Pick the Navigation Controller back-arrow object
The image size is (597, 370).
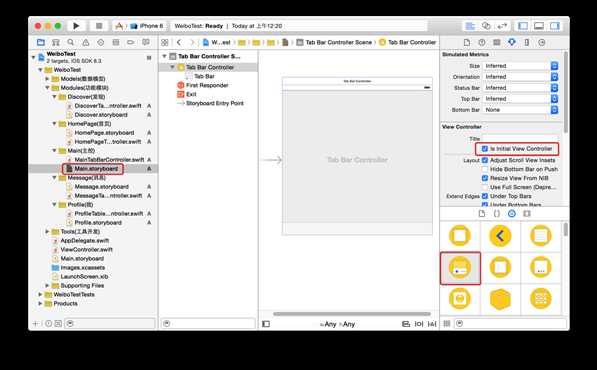[500, 236]
